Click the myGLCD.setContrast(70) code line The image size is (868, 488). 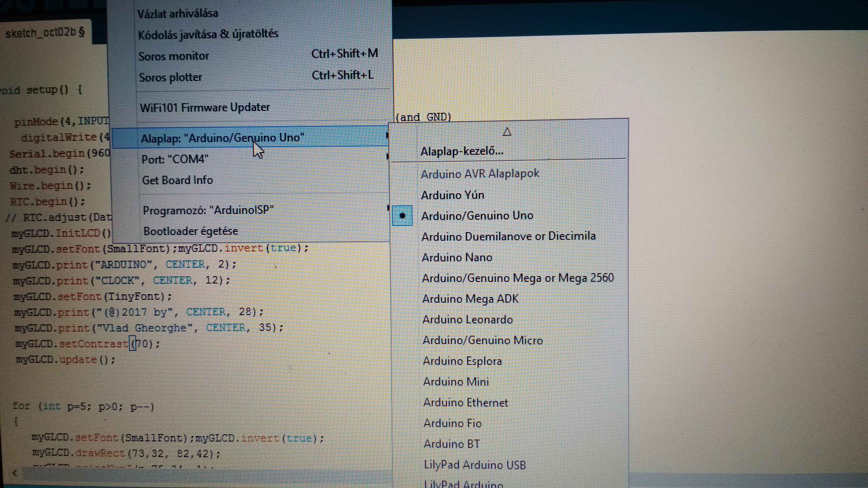(88, 344)
